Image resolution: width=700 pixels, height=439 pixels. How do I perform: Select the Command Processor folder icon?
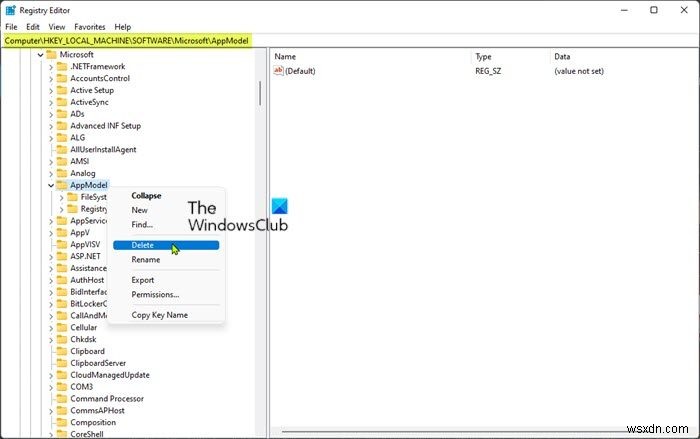pyautogui.click(x=62, y=398)
